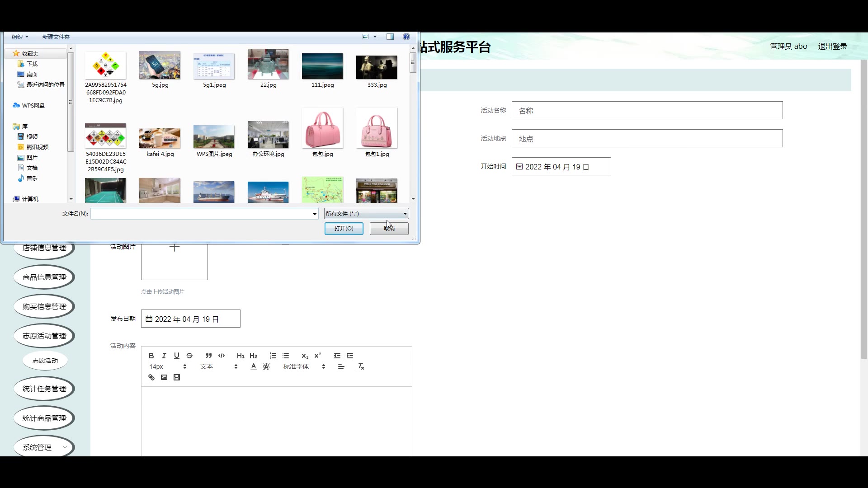The image size is (868, 488).
Task: Change view mode icon in file dialog
Action: pos(365,37)
